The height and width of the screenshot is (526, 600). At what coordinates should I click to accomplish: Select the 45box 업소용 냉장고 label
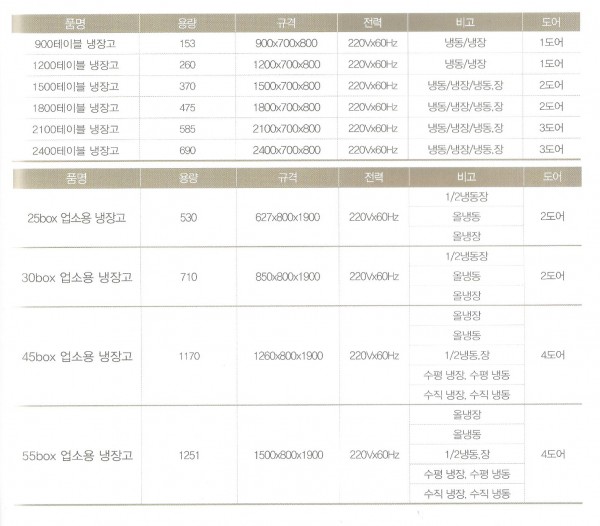(x=77, y=357)
